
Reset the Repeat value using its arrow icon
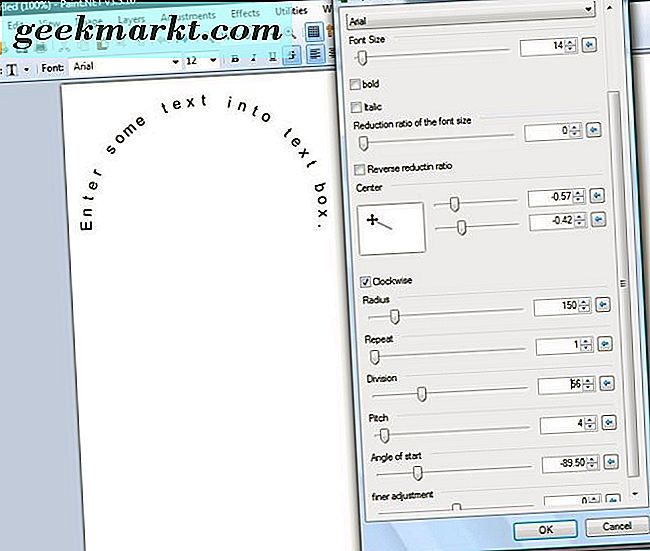point(602,345)
